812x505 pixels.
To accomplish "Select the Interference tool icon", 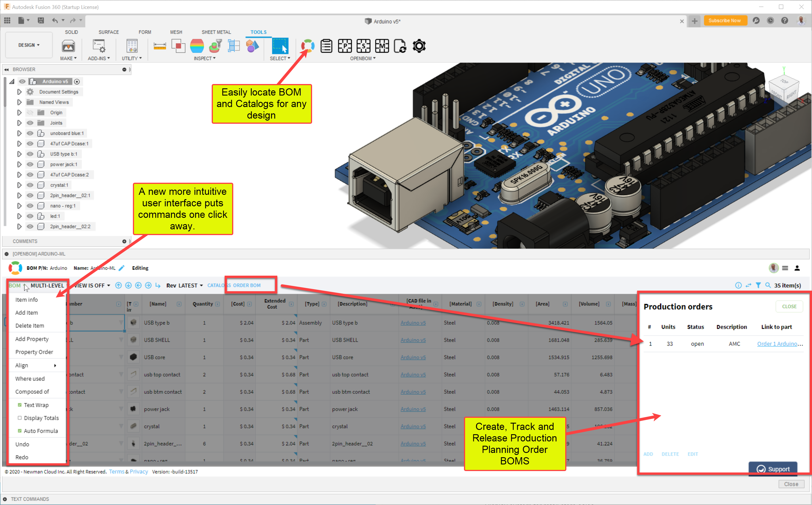I will pos(178,46).
